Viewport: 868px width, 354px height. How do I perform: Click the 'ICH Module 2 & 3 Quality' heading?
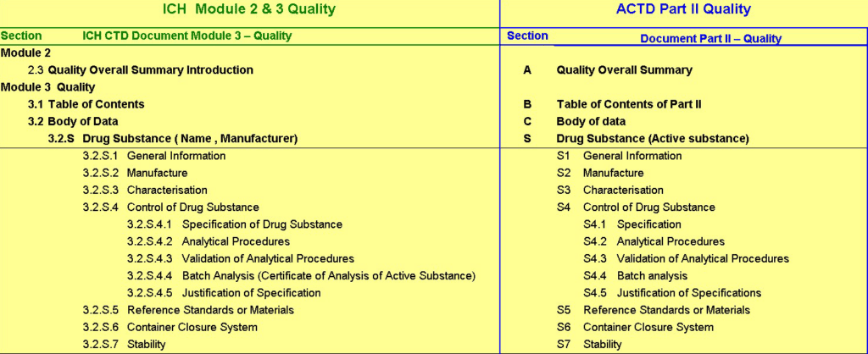pyautogui.click(x=248, y=10)
